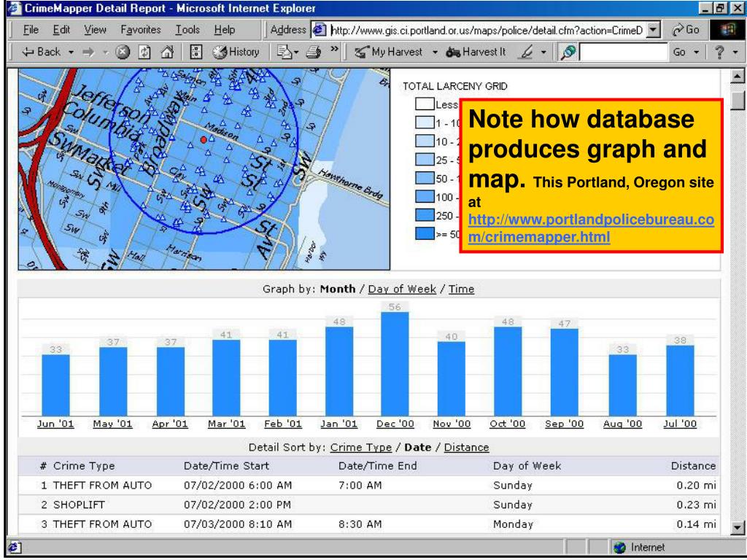Image resolution: width=747 pixels, height=560 pixels.
Task: Click the Back arrow toolbar button
Action: [41, 52]
